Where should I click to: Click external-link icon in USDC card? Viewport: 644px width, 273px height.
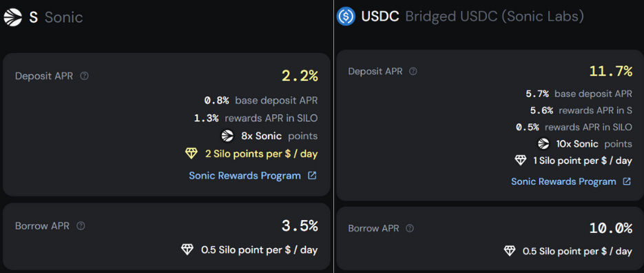click(627, 181)
